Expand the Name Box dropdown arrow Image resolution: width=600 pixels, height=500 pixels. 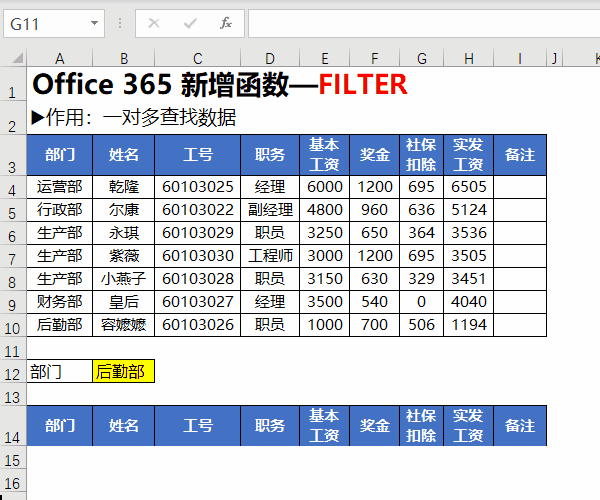[x=94, y=23]
